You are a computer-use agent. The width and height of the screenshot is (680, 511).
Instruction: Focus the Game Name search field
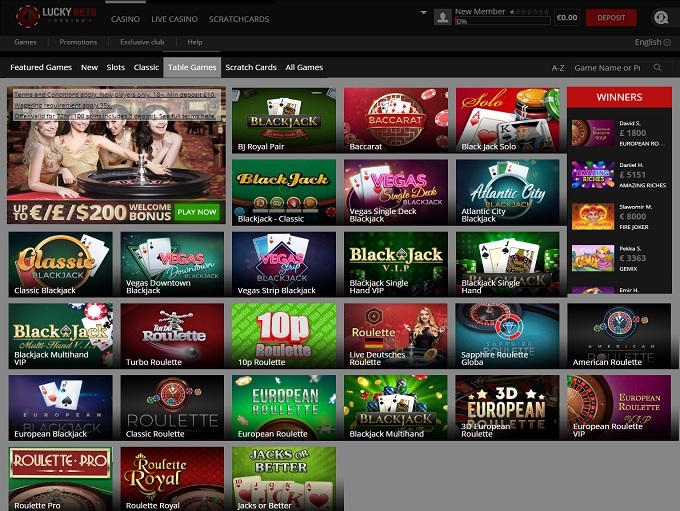tap(606, 68)
